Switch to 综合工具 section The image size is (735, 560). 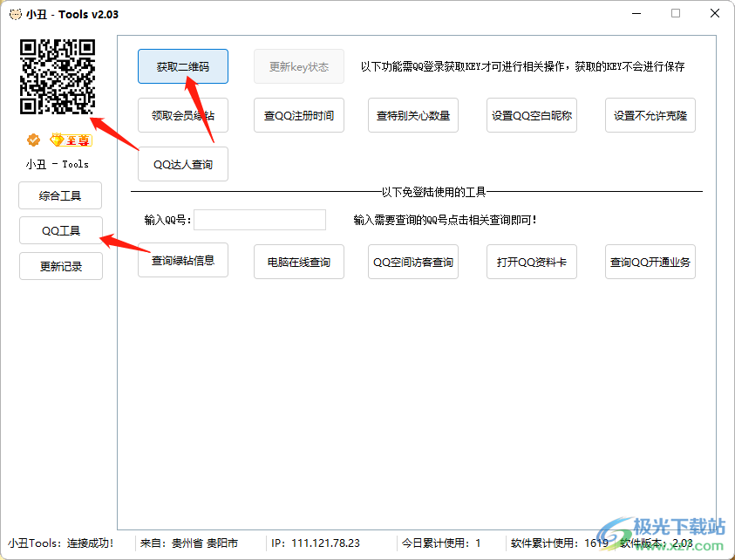(60, 195)
